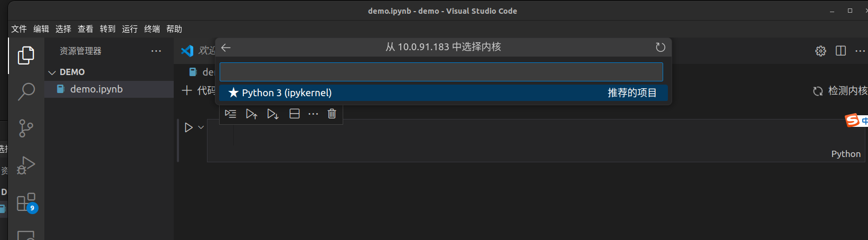Click run cell and below icon

pos(272,114)
